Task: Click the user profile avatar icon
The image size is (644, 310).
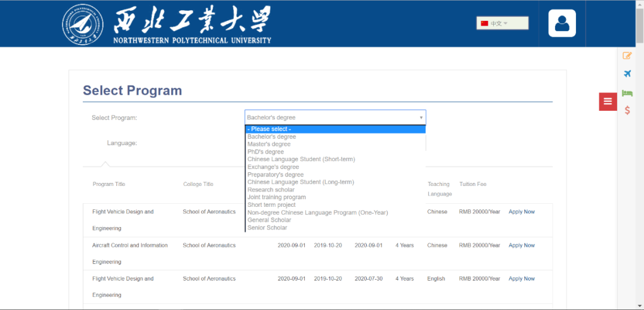Action: pos(562,23)
